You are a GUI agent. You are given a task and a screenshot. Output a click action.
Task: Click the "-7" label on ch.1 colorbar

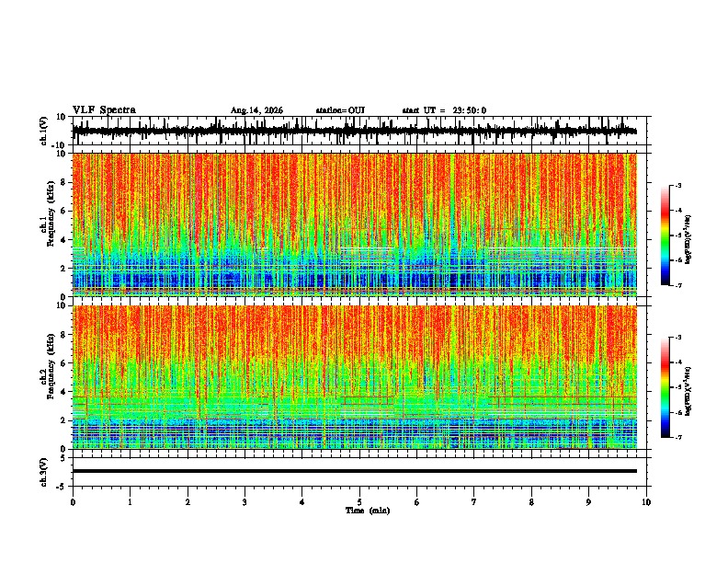click(x=678, y=285)
